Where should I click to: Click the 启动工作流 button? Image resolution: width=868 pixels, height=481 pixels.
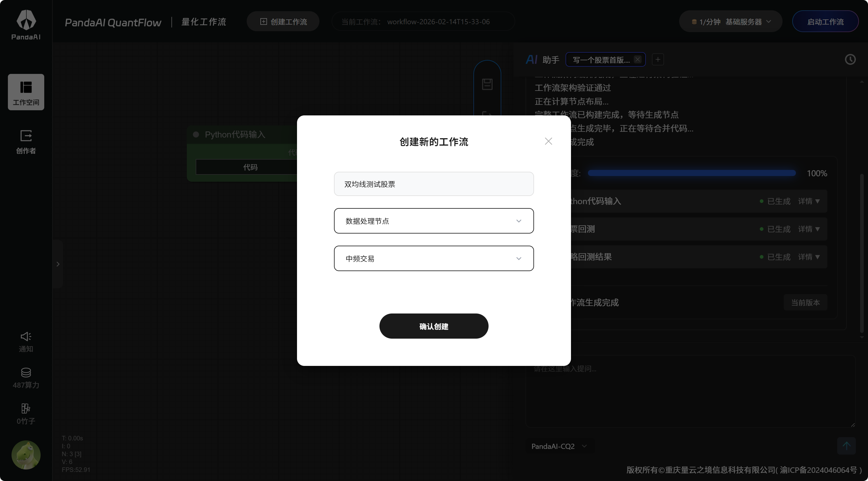[825, 22]
